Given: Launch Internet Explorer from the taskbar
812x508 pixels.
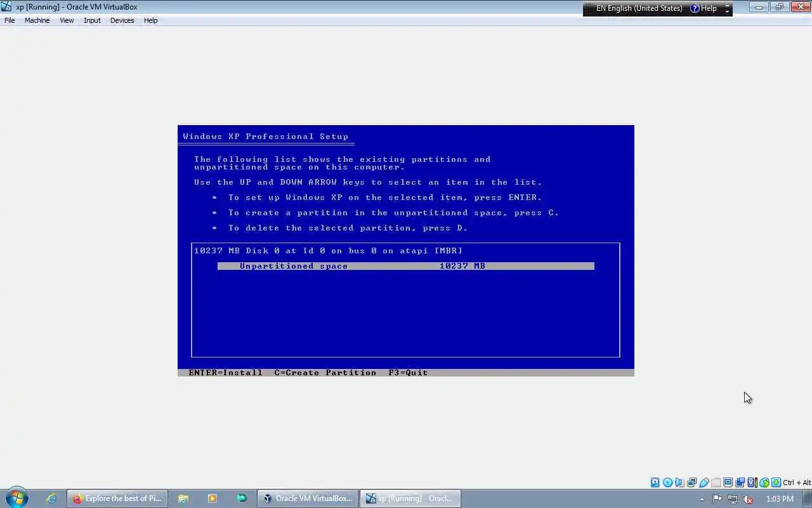Looking at the screenshot, I should (x=51, y=498).
